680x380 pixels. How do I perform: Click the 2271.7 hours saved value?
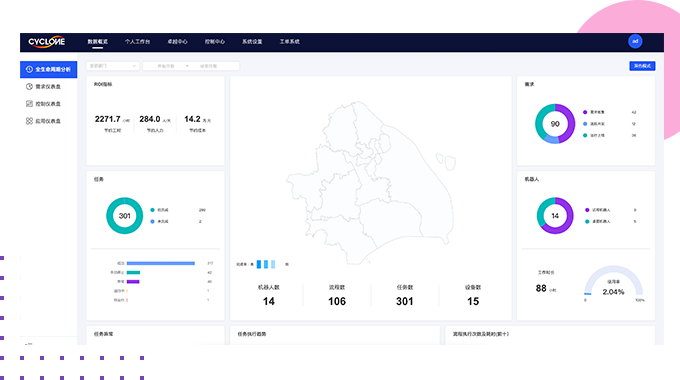pyautogui.click(x=108, y=119)
